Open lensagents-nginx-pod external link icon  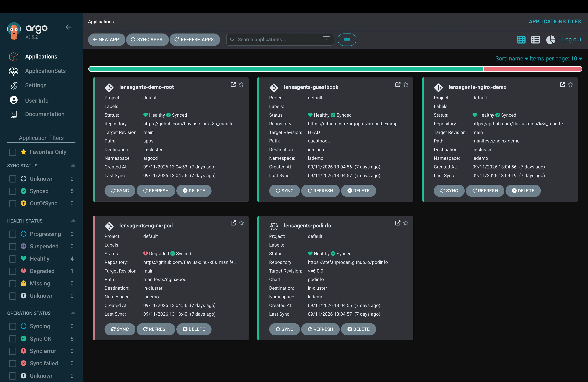point(233,223)
